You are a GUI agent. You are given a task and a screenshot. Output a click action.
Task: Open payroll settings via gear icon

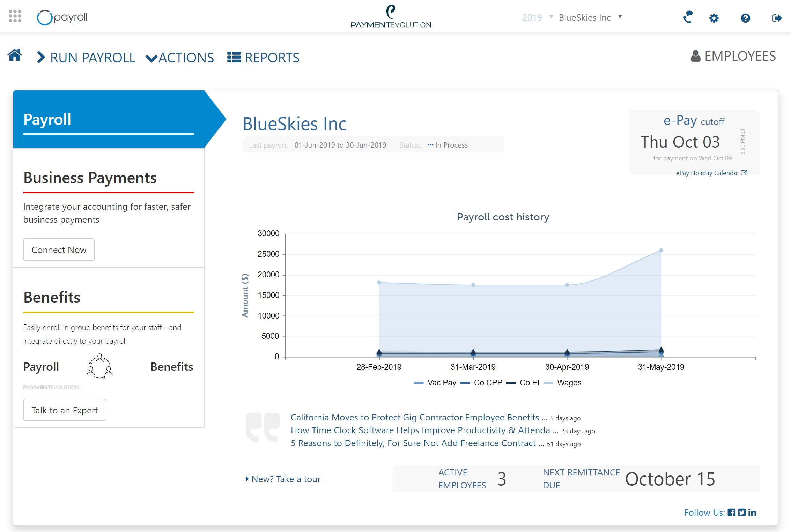(714, 18)
